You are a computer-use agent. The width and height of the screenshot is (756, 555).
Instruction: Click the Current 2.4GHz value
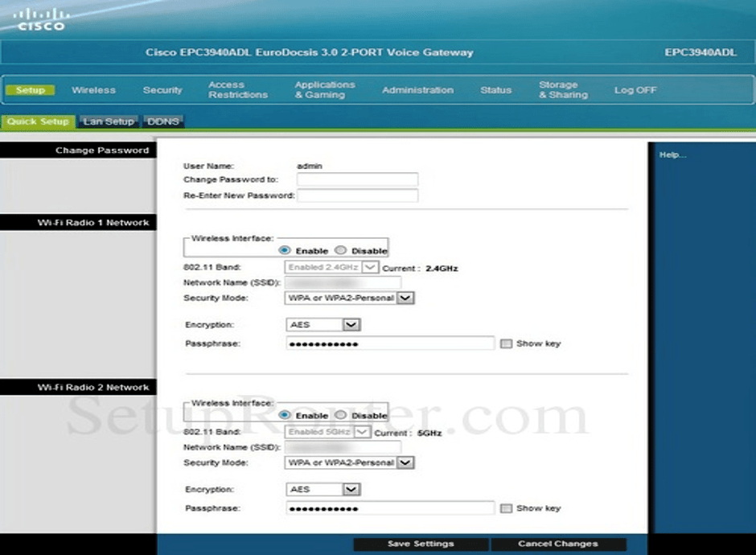pyautogui.click(x=442, y=269)
